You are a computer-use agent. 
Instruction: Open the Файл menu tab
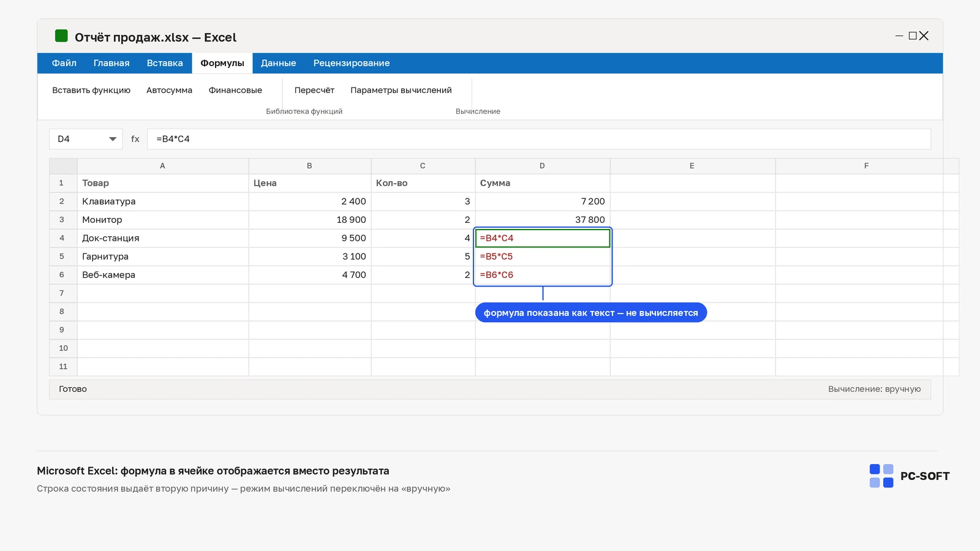(x=64, y=63)
